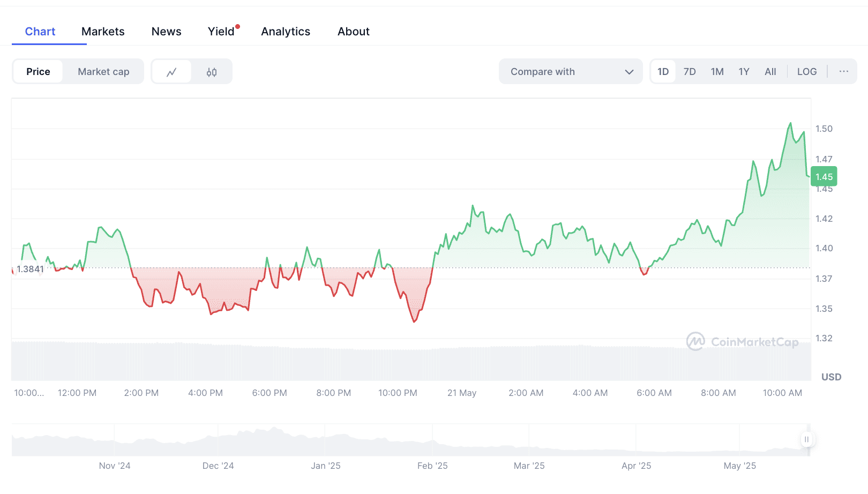868x494 pixels.
Task: Switch to candlestick chart icon
Action: pyautogui.click(x=212, y=72)
